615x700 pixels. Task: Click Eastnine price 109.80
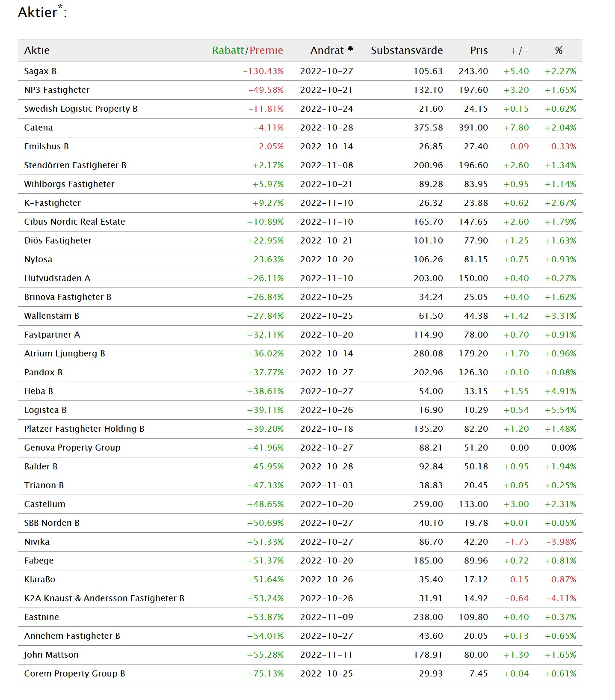tap(473, 617)
